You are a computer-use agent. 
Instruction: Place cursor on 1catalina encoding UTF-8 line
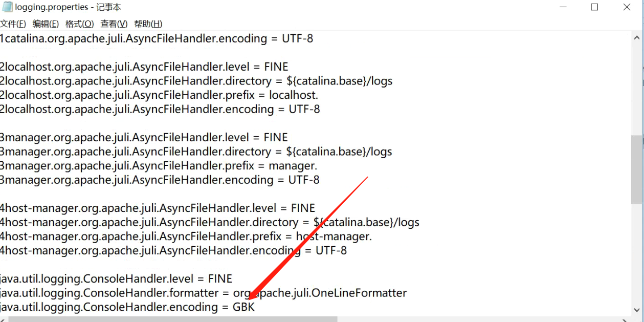156,38
